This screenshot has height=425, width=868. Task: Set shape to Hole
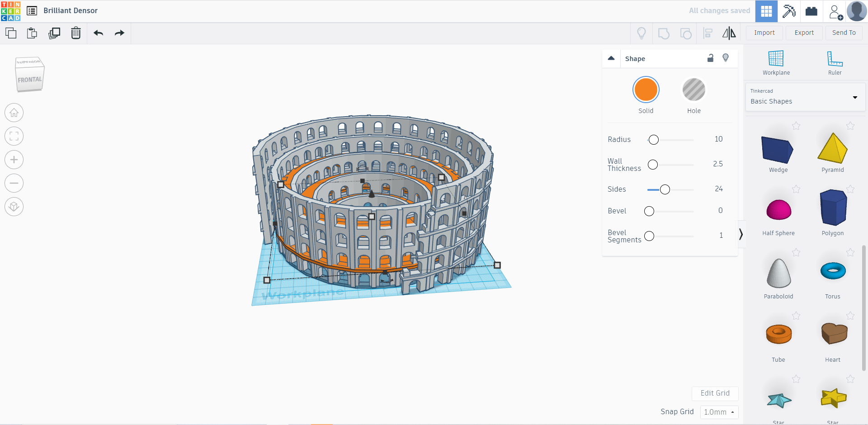(693, 90)
